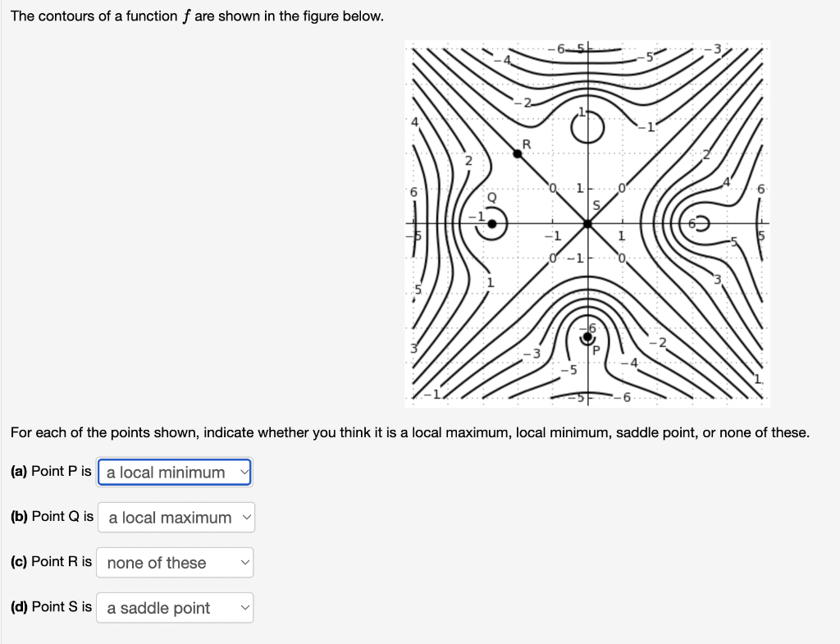
Task: Click the question prompt sentence about local maximum
Action: pyautogui.click(x=410, y=432)
